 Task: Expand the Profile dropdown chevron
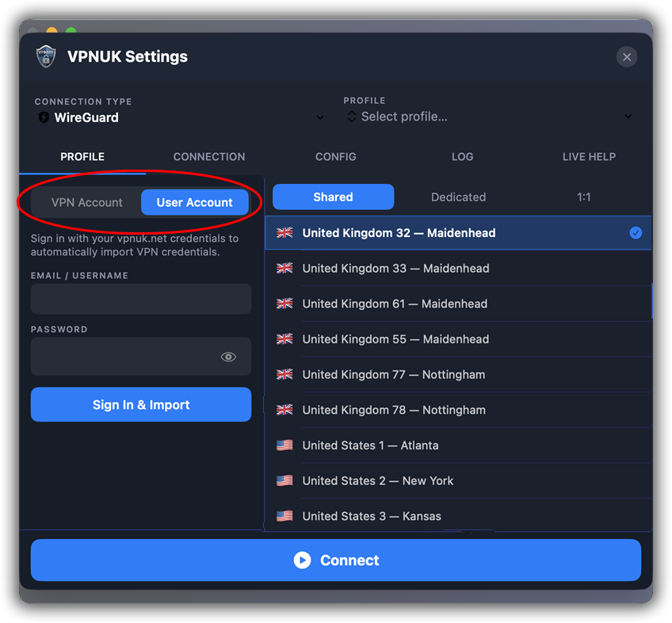pos(628,117)
